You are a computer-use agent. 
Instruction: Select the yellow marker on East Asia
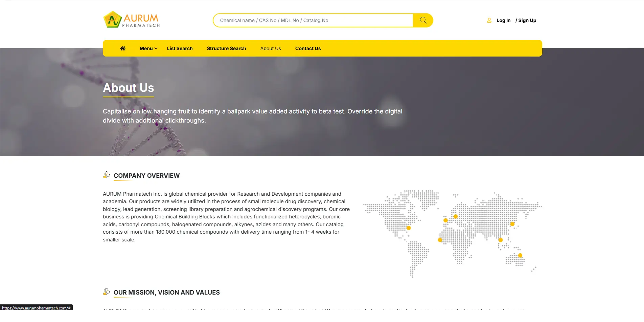[x=512, y=224]
